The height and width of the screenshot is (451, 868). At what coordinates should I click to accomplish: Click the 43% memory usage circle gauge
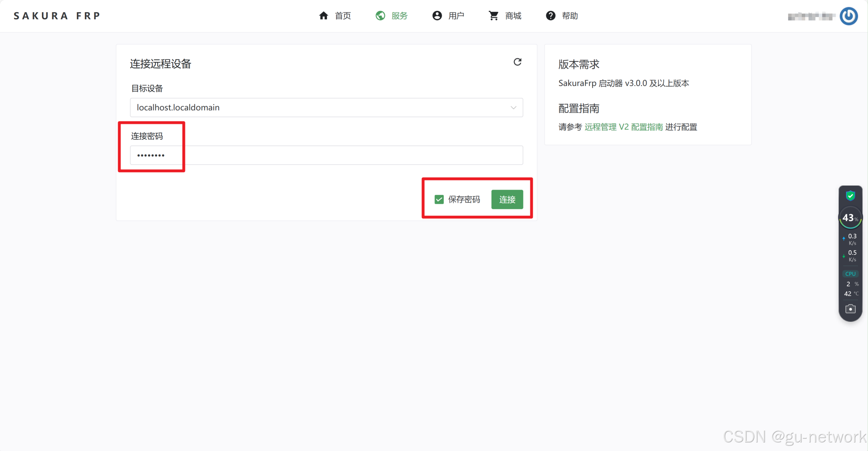[x=850, y=218]
